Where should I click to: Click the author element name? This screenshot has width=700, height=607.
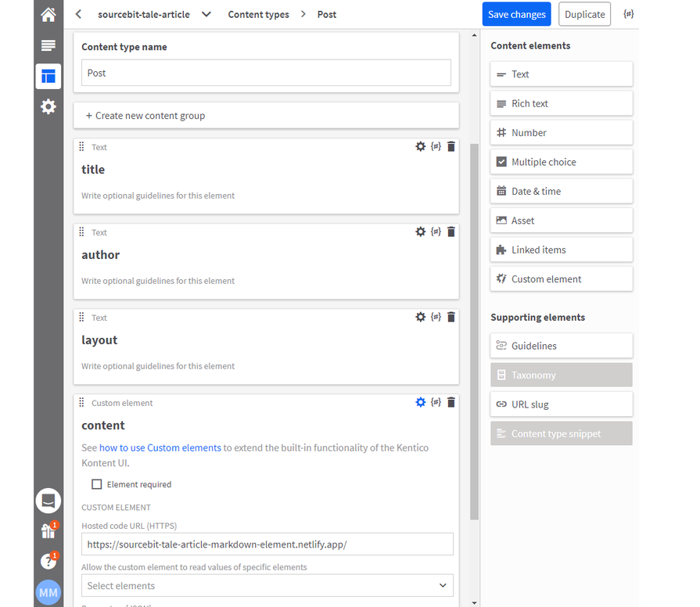(100, 255)
